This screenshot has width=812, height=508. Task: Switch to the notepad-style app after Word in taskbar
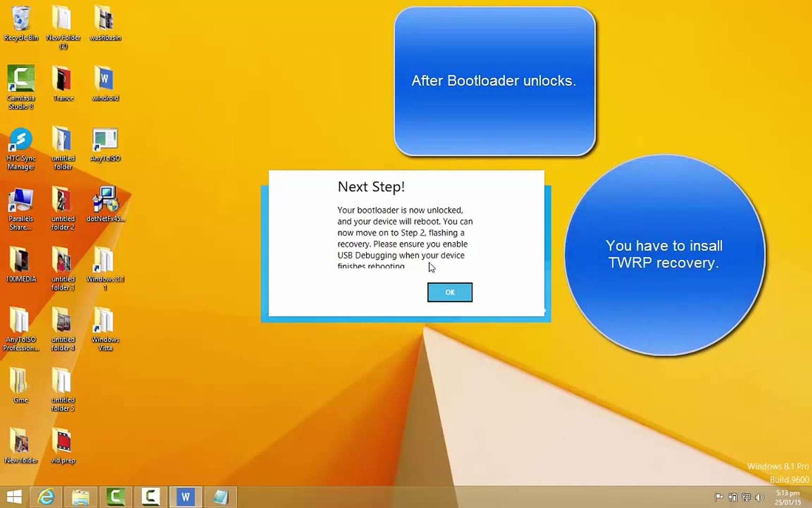(220, 497)
